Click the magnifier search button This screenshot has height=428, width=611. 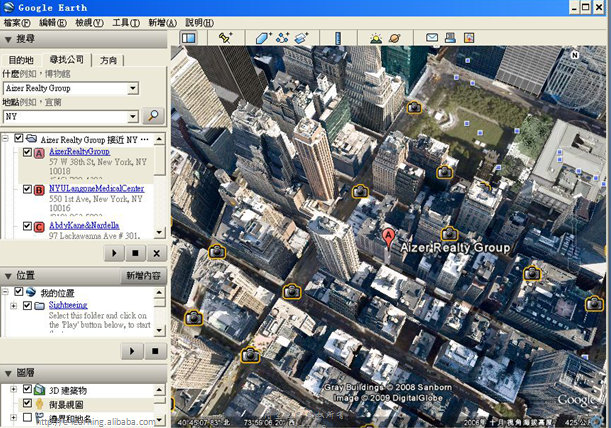(x=153, y=116)
